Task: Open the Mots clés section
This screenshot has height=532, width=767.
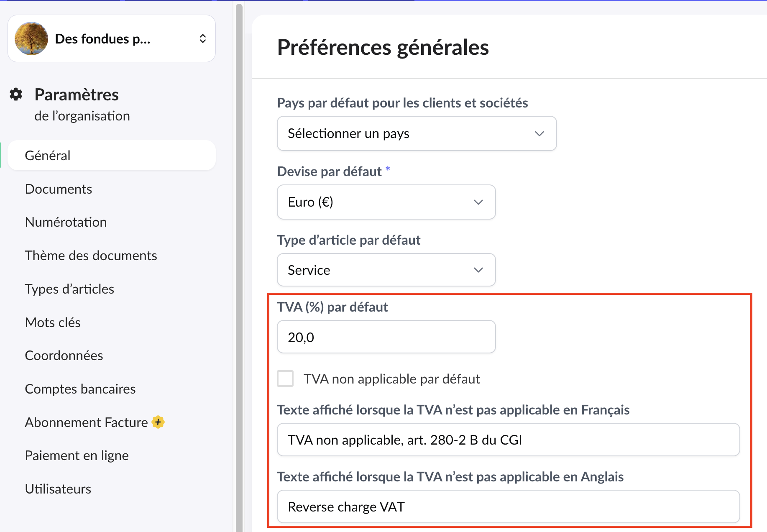Action: click(x=53, y=322)
